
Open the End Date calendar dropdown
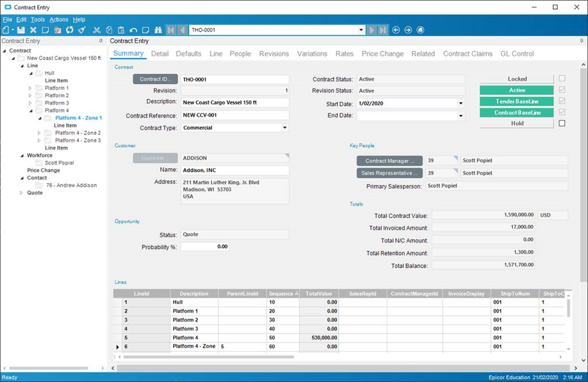pos(461,116)
